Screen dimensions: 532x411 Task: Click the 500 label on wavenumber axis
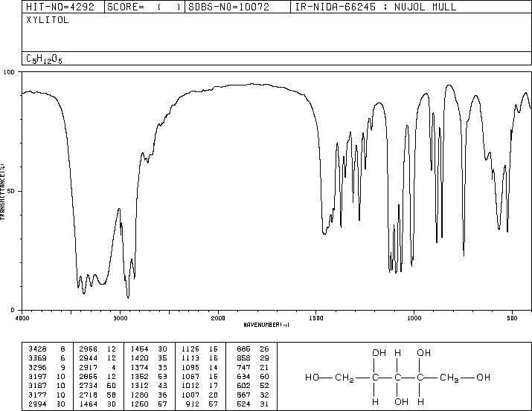click(x=512, y=318)
